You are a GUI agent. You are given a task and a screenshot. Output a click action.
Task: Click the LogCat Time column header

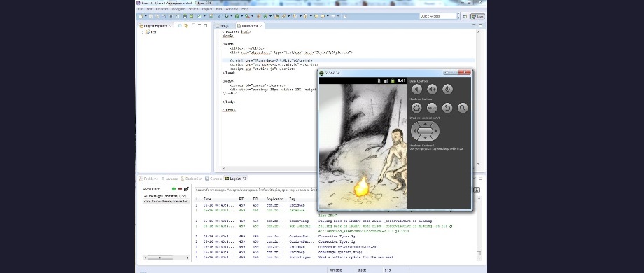click(x=207, y=199)
